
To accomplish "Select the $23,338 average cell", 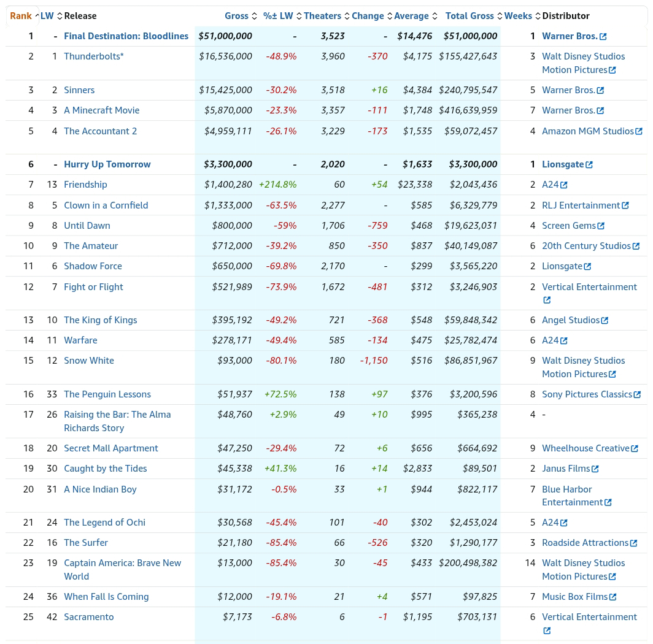I will 415,185.
